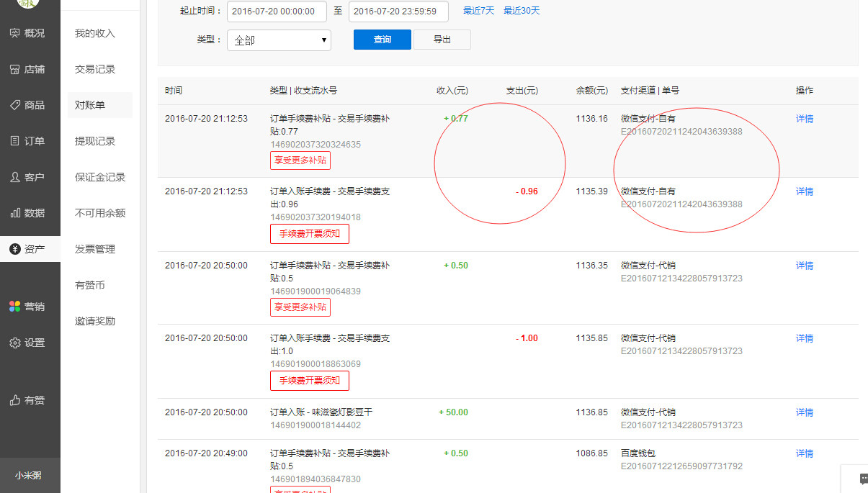This screenshot has height=493, width=868.
Task: Select the 店铺 shop icon
Action: point(14,69)
